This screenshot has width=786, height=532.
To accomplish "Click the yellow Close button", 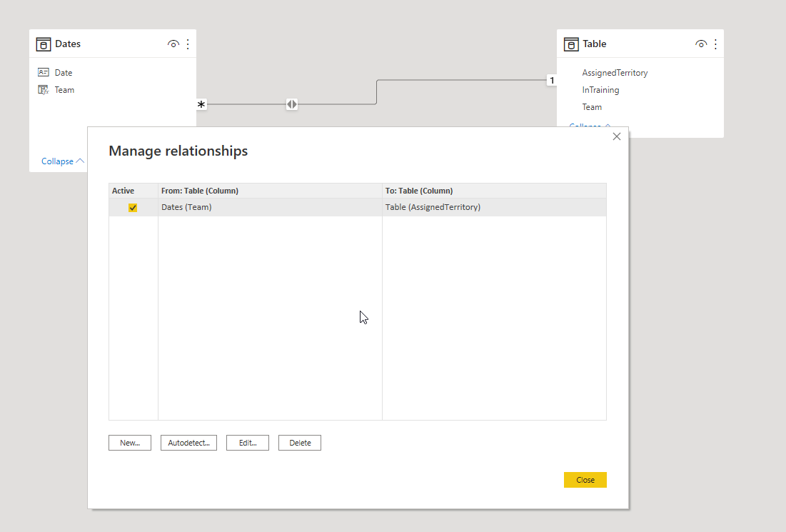I will (x=585, y=480).
